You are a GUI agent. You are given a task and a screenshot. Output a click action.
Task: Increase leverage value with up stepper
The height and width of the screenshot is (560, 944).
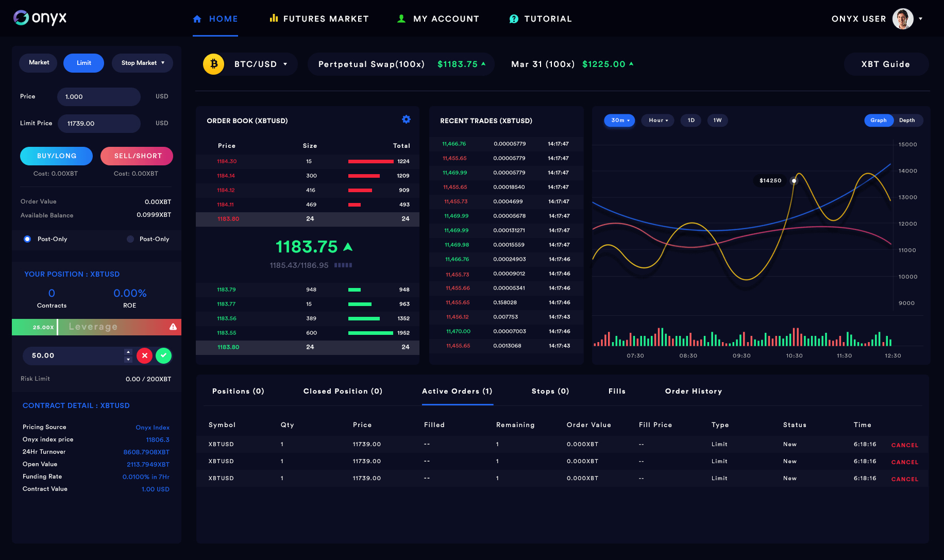click(x=128, y=352)
